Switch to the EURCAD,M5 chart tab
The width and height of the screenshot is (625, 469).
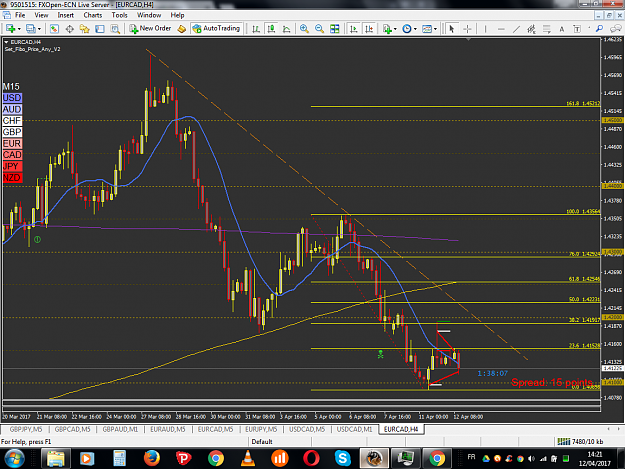click(215, 429)
